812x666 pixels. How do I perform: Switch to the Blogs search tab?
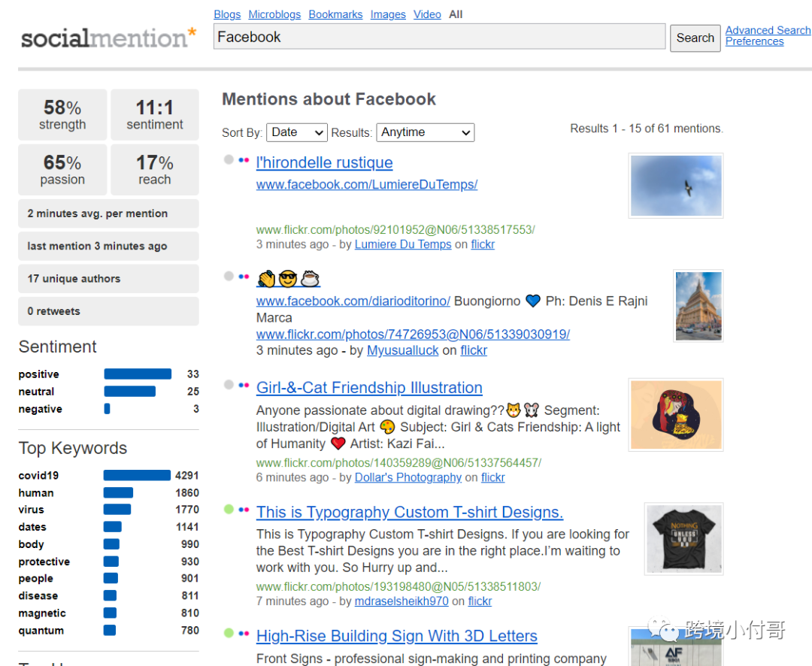pyautogui.click(x=227, y=14)
